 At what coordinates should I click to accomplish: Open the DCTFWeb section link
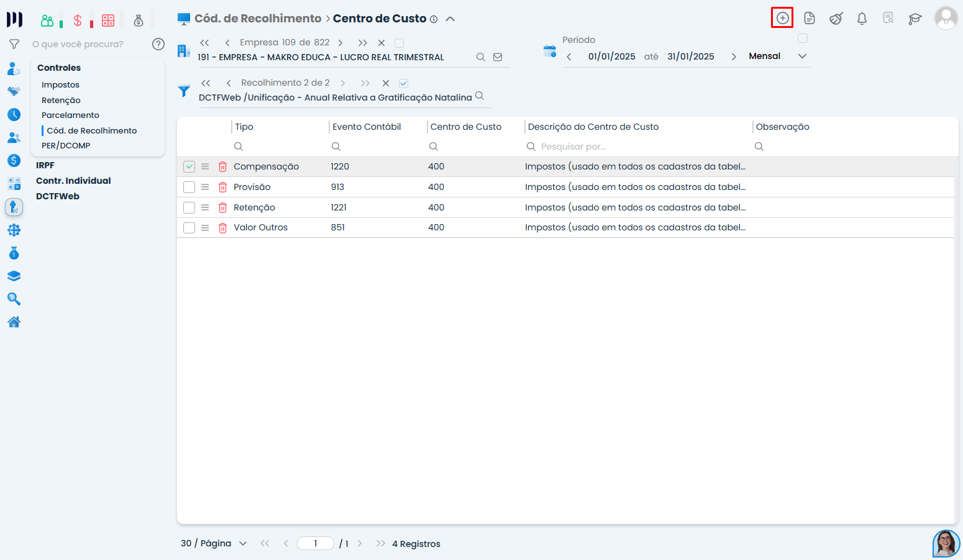click(58, 196)
